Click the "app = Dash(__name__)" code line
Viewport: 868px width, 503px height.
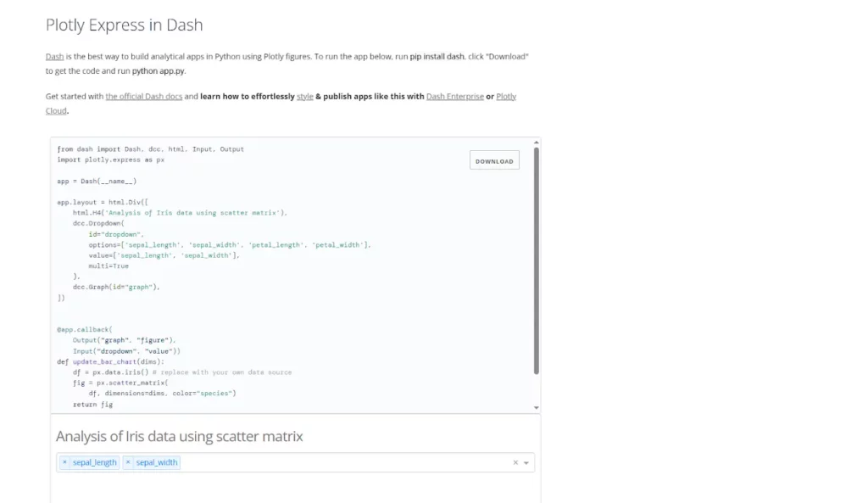97,182
